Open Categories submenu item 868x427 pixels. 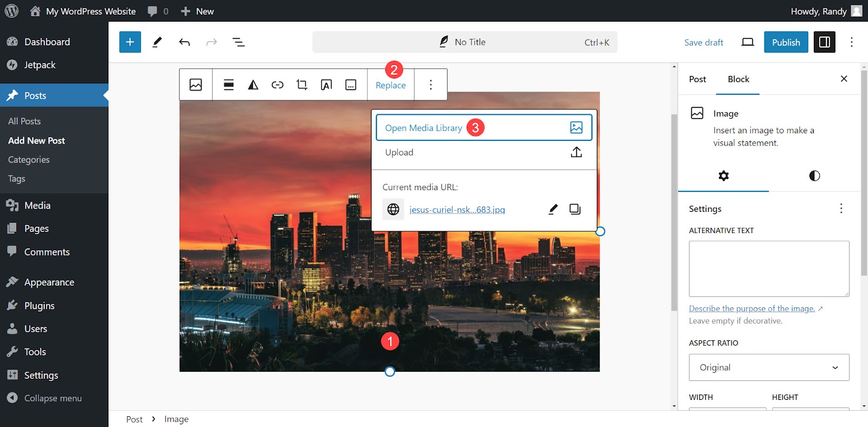point(29,159)
